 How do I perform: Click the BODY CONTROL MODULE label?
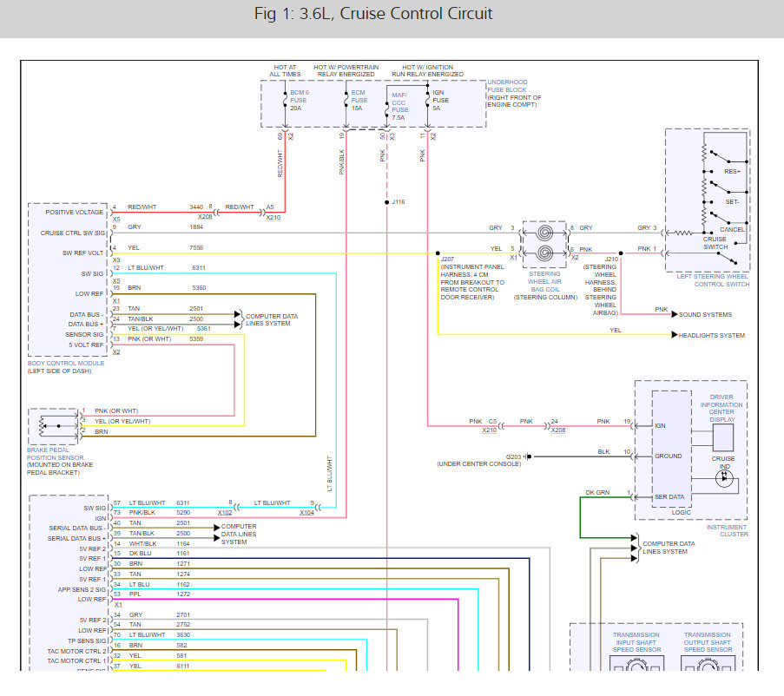(x=65, y=364)
